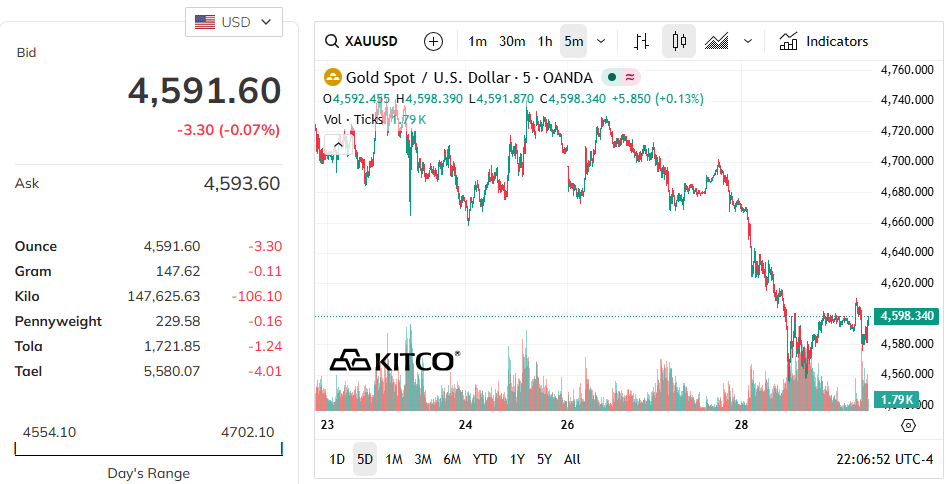Open chart settings hexagon icon
The image size is (946, 484).
click(908, 425)
